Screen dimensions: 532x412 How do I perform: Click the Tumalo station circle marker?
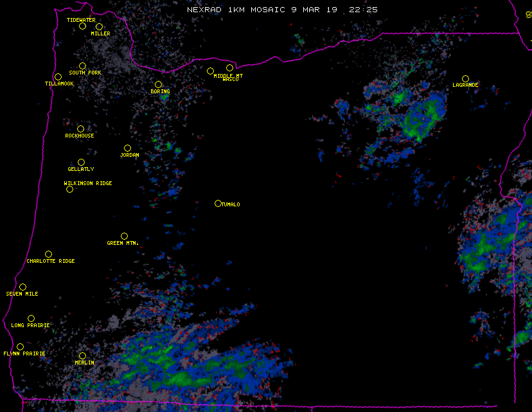point(218,204)
